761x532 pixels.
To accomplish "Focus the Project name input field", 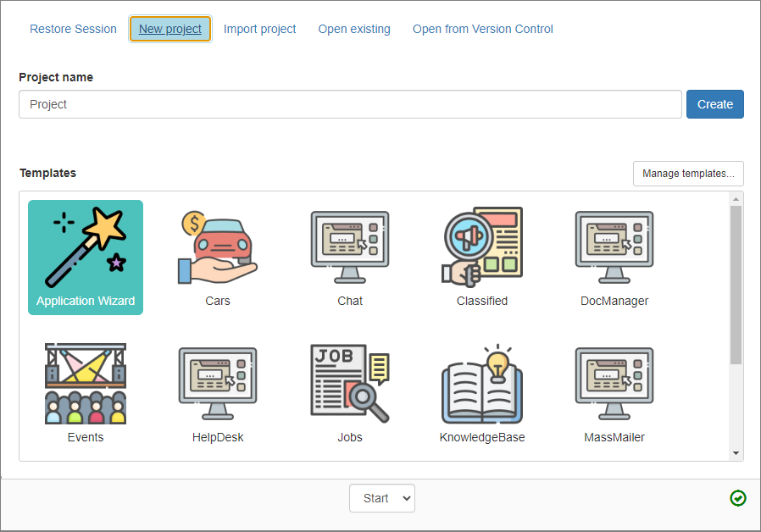I will pyautogui.click(x=350, y=104).
